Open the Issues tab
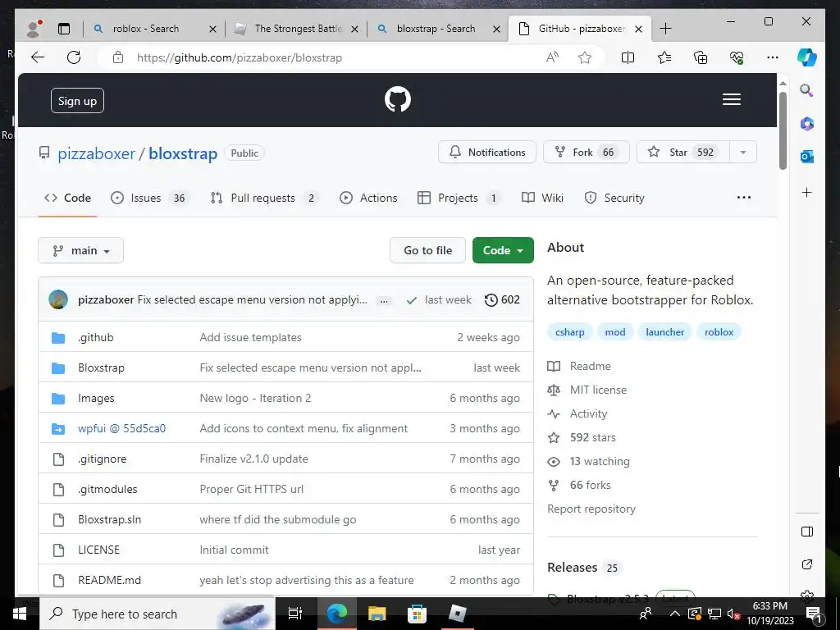Screen dimensions: 840x630 click(x=150, y=199)
